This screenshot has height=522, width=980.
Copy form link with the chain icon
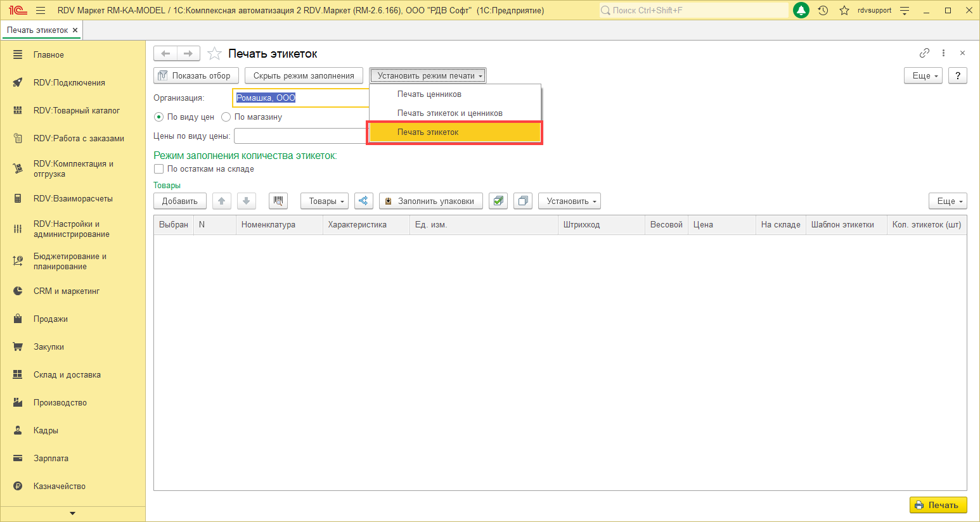pyautogui.click(x=924, y=53)
